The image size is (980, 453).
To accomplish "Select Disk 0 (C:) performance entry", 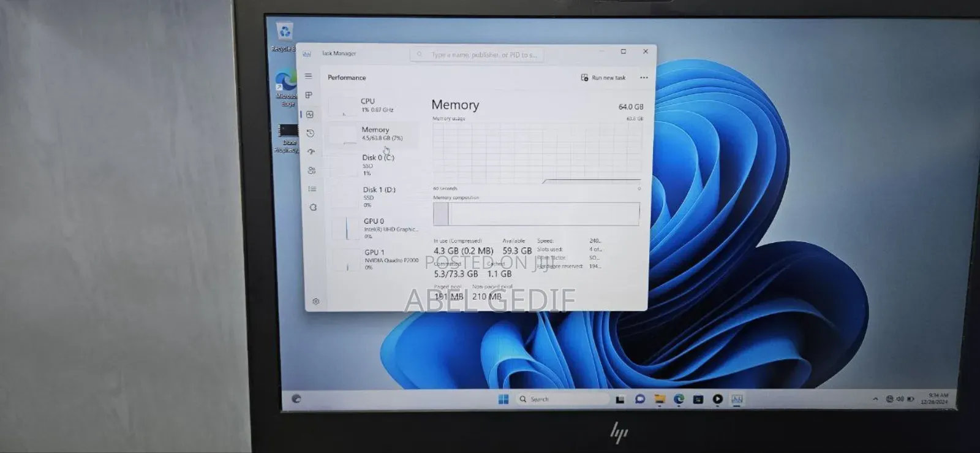I will (374, 165).
